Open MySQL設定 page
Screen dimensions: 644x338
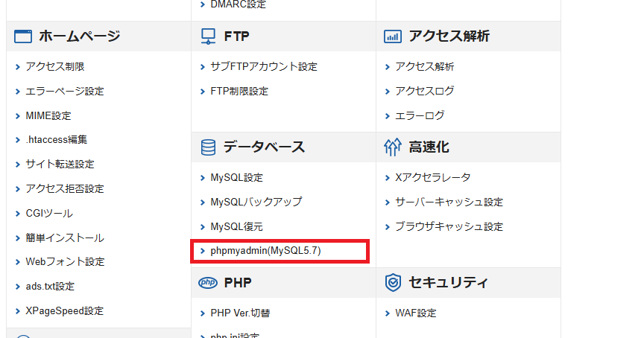[x=236, y=178]
